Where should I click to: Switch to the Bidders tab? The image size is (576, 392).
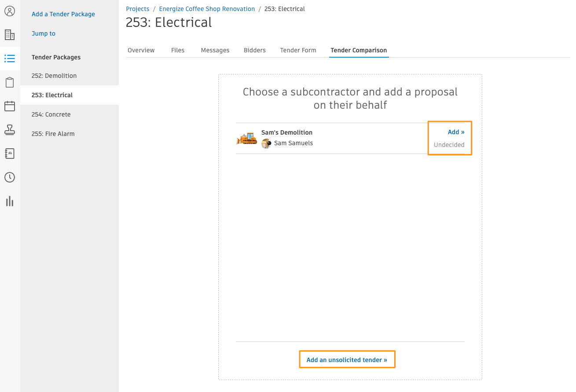[x=255, y=50]
